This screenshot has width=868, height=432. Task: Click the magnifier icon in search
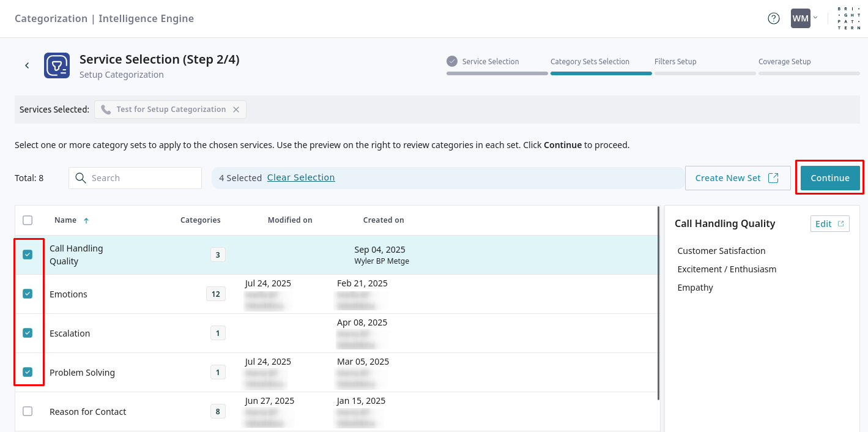81,178
